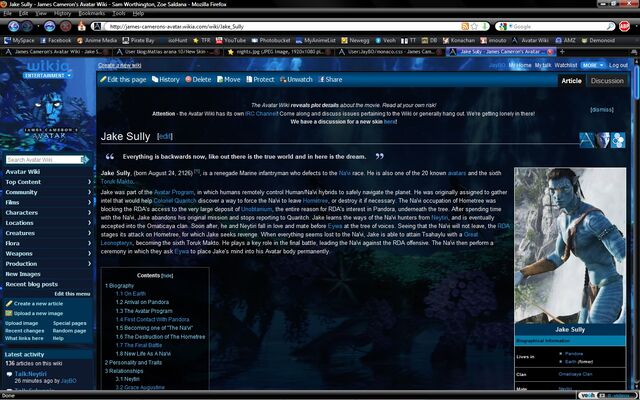Click the Move page button
Image resolution: width=640 pixels, height=400 pixels.
point(229,80)
